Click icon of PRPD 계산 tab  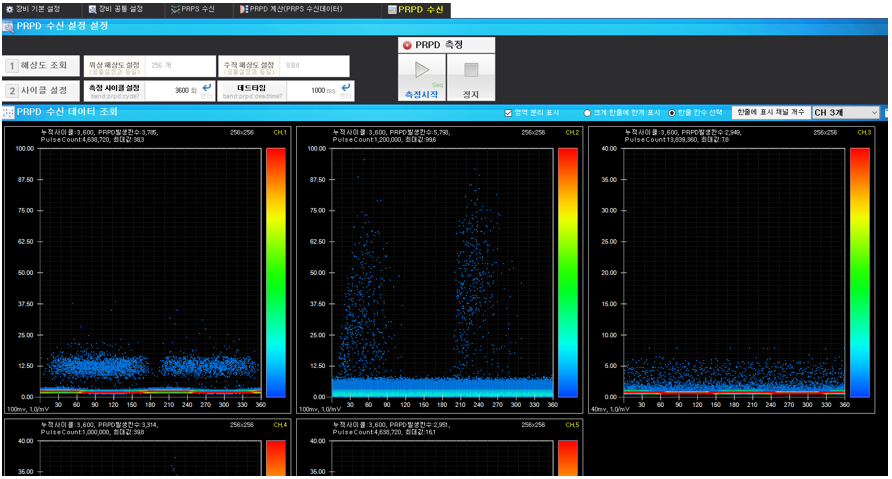(243, 9)
